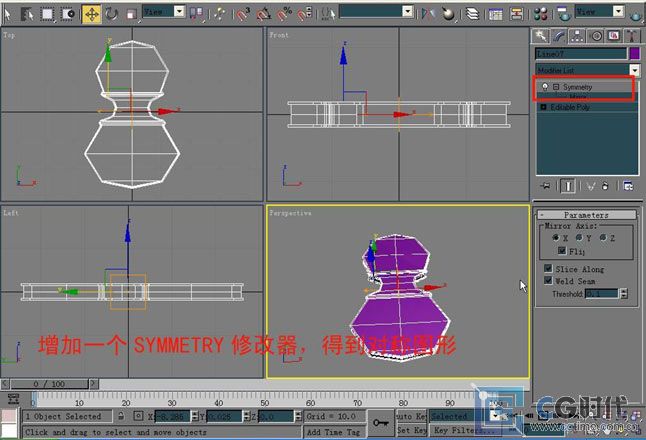Switch to the Create panel tab

[x=541, y=36]
